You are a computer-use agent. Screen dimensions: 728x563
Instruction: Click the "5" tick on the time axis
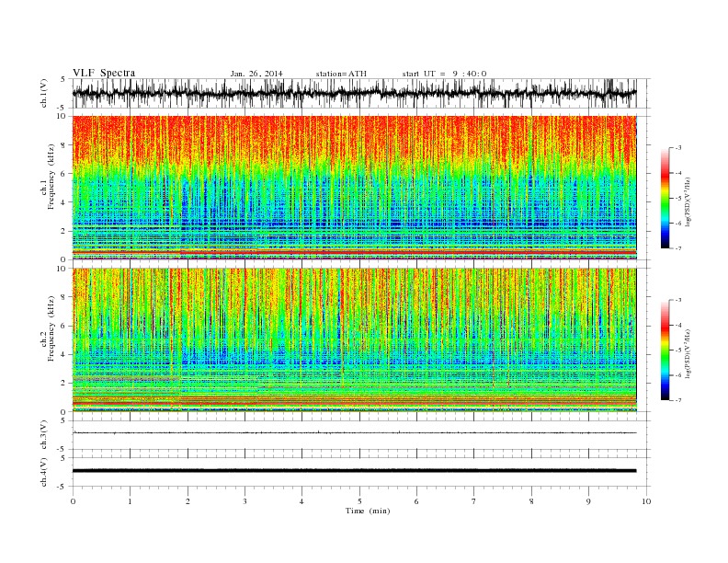tap(359, 501)
